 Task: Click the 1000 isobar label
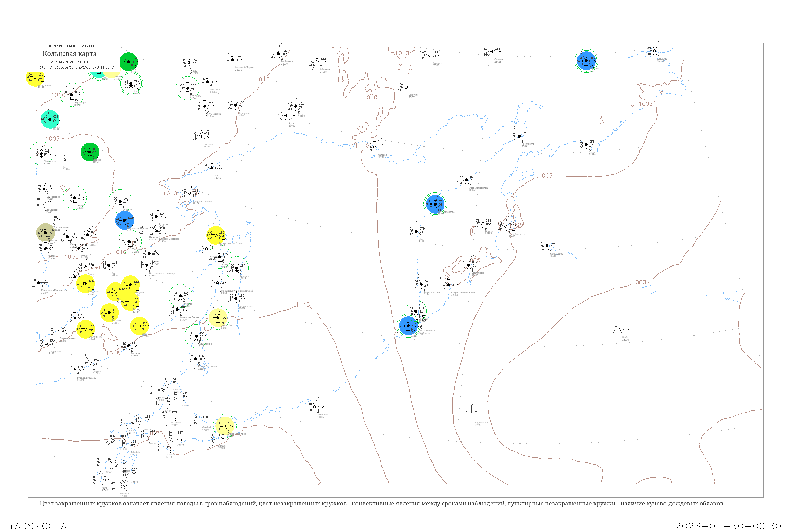tap(639, 282)
